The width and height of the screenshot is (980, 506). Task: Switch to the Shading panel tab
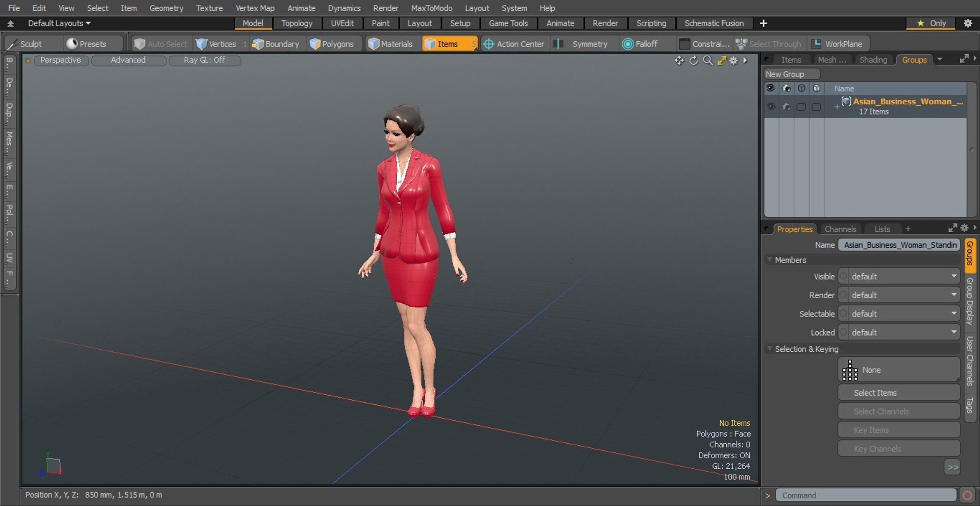873,60
